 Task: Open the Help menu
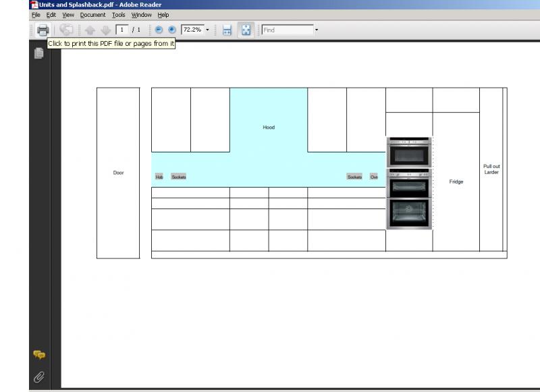point(163,15)
